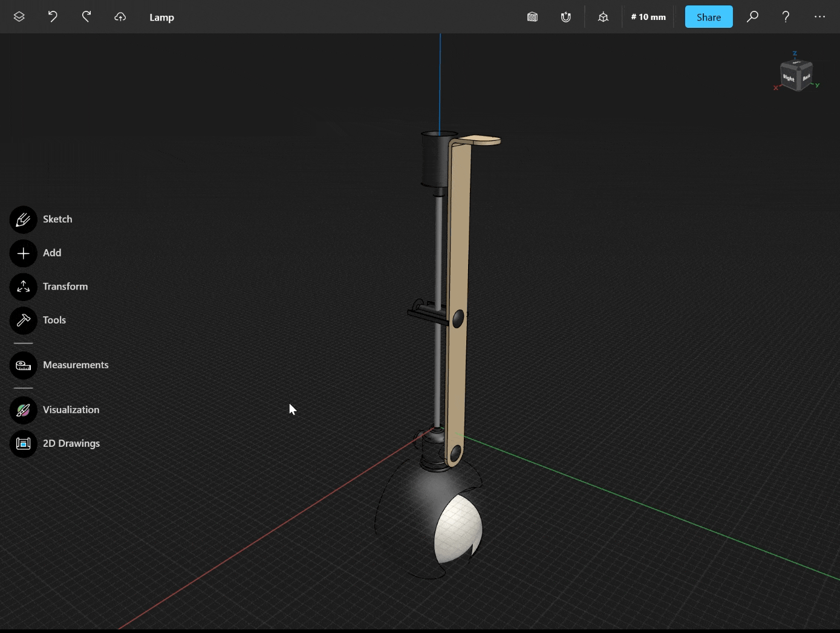Viewport: 840px width, 633px height.
Task: Open the 10 mm grid spacing selector
Action: 648,17
